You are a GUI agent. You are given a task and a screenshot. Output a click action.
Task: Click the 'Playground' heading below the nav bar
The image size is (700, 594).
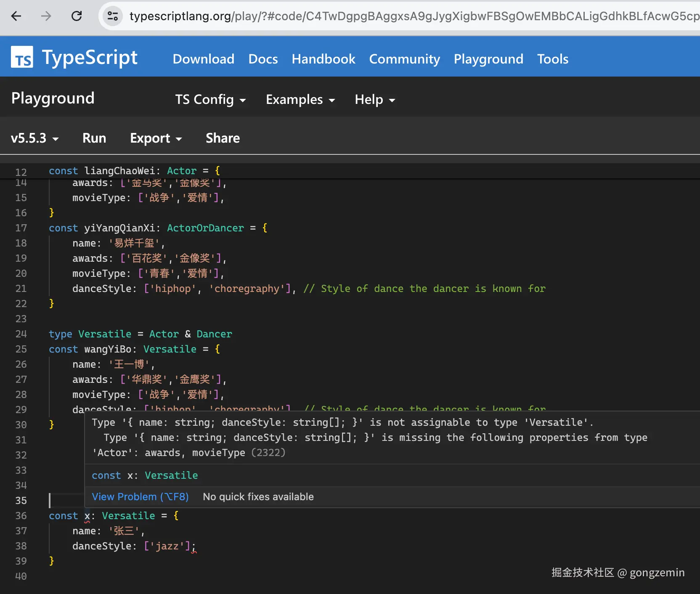[53, 98]
